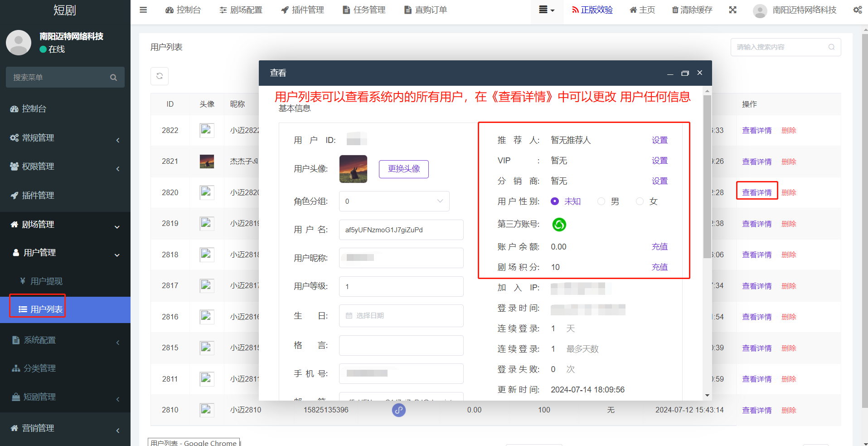Click 删除 for user 2816

pyautogui.click(x=789, y=317)
